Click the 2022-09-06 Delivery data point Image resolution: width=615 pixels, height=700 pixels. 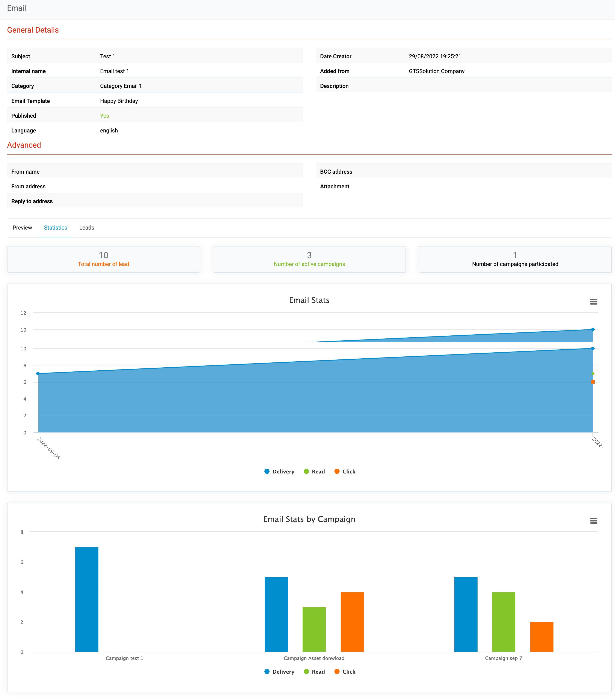(38, 374)
